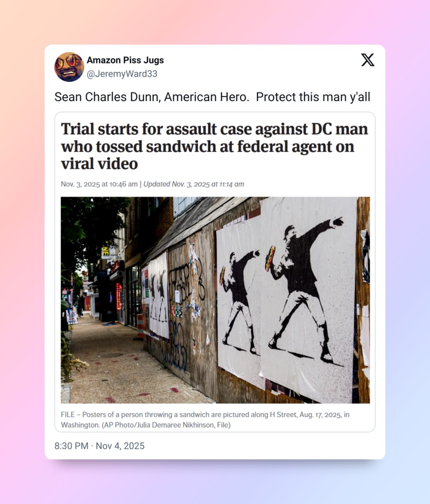Click the Amazon Piss Jugs display name
The image size is (430, 504).
[x=125, y=60]
